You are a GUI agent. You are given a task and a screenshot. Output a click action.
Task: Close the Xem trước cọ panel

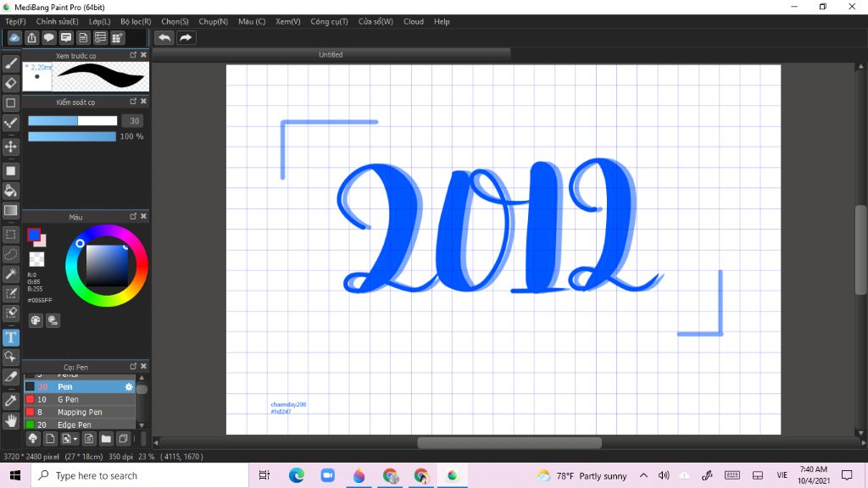[x=144, y=55]
